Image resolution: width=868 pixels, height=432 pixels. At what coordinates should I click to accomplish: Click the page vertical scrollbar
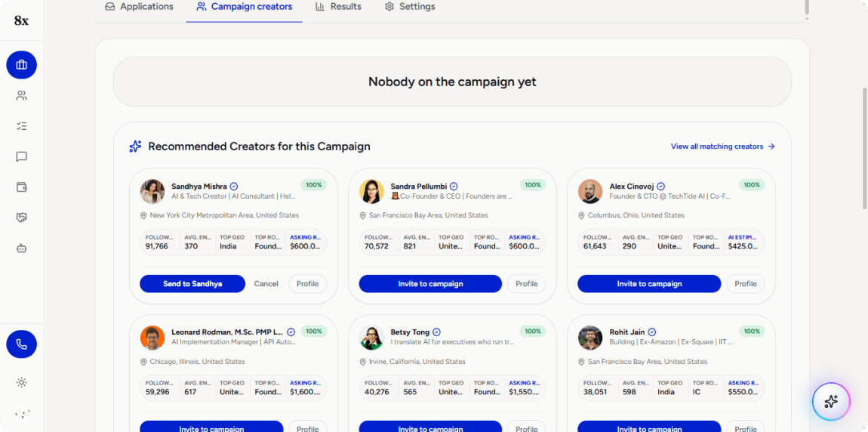(865, 148)
